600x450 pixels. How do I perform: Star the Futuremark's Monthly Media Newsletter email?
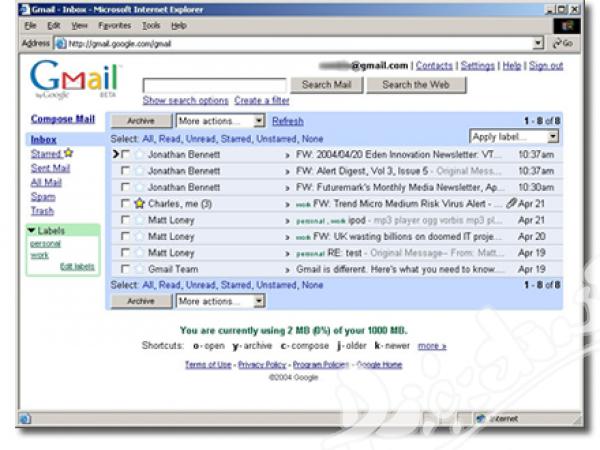click(139, 187)
